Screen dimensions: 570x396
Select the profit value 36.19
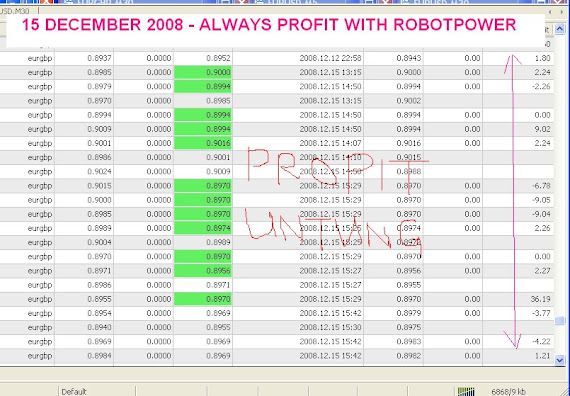point(541,299)
